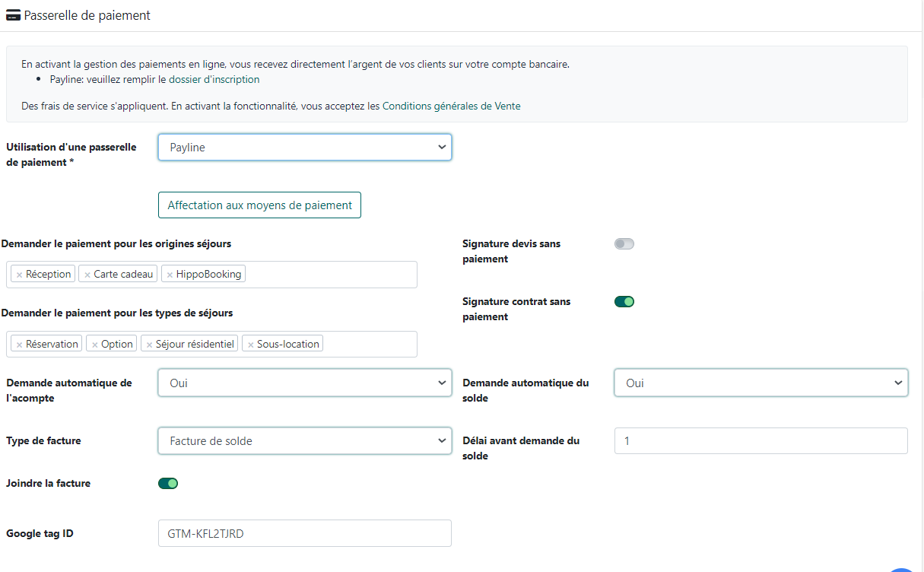Click the credit card icon beside Passerelle de paiement
924x572 pixels.
[13, 15]
